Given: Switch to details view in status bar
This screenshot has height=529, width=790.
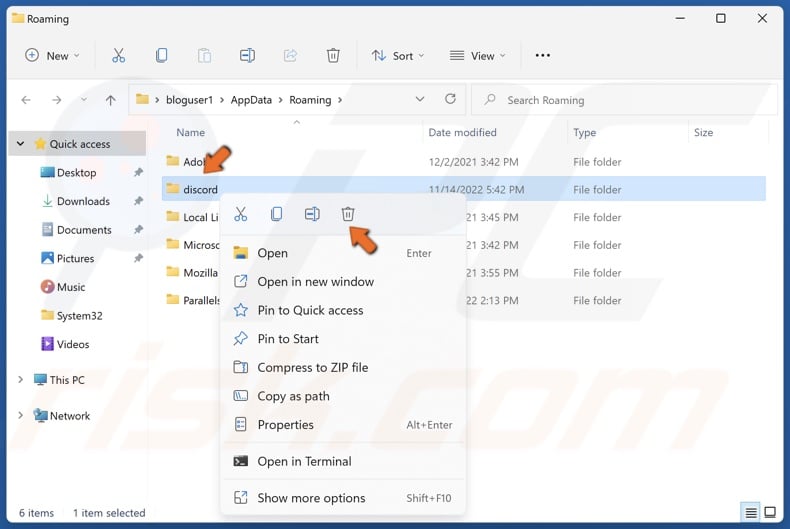Looking at the screenshot, I should pyautogui.click(x=751, y=513).
